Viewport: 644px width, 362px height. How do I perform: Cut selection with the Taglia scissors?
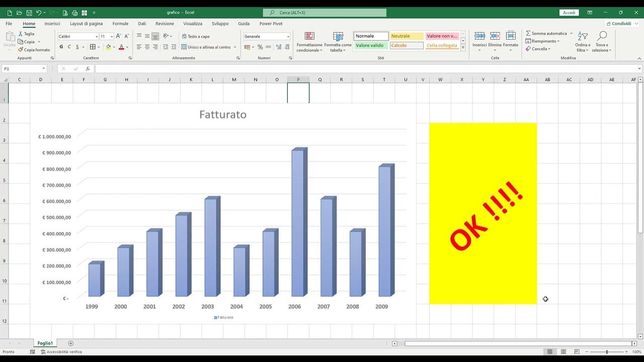tap(27, 34)
